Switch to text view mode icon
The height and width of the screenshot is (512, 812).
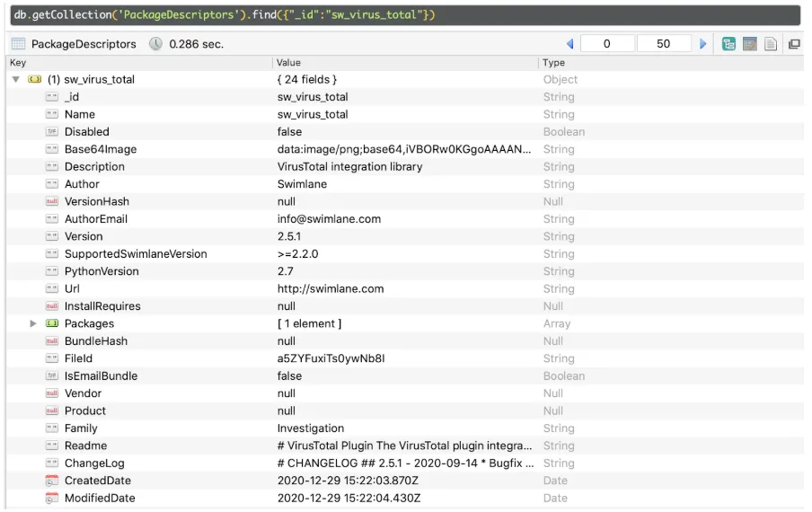(771, 44)
